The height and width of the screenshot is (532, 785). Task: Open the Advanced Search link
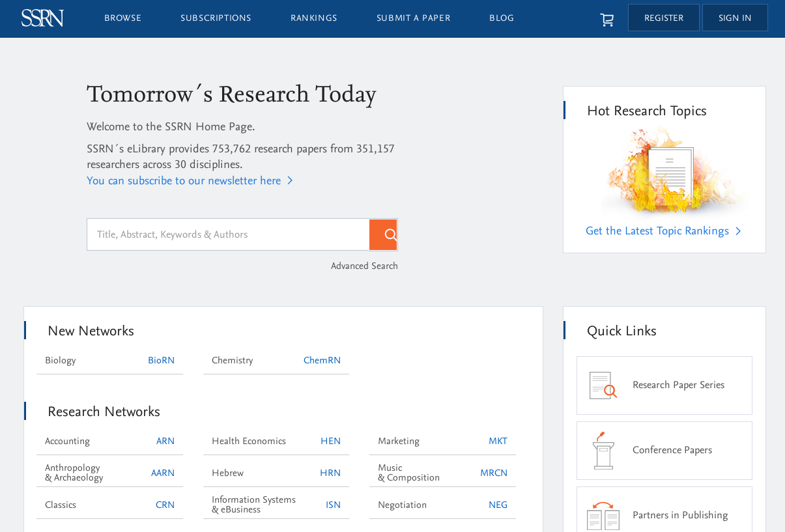point(364,266)
